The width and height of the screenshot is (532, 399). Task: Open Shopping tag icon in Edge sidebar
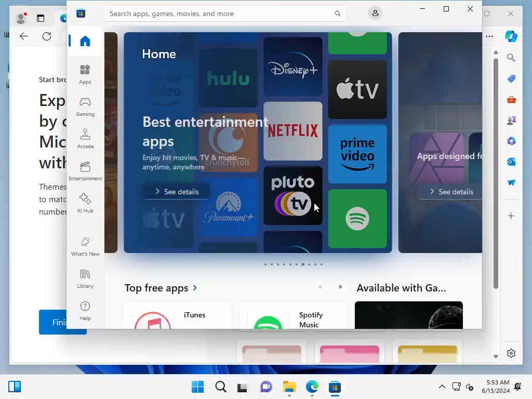coord(511,79)
